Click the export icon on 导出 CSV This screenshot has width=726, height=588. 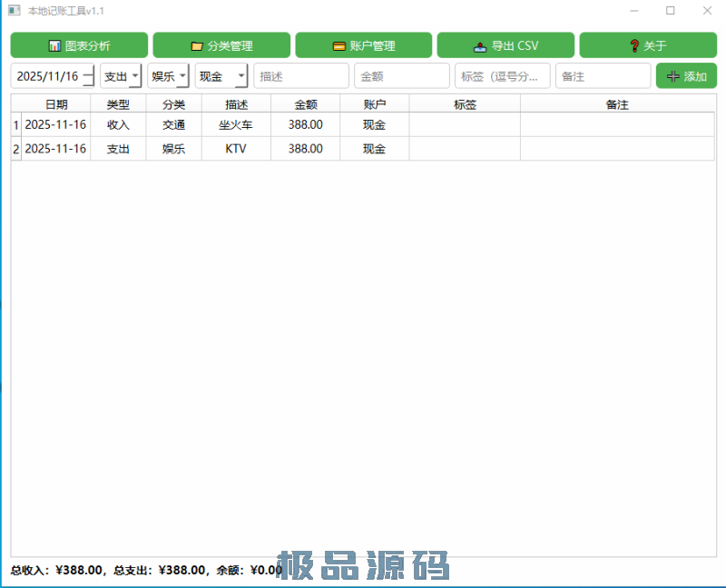[478, 45]
